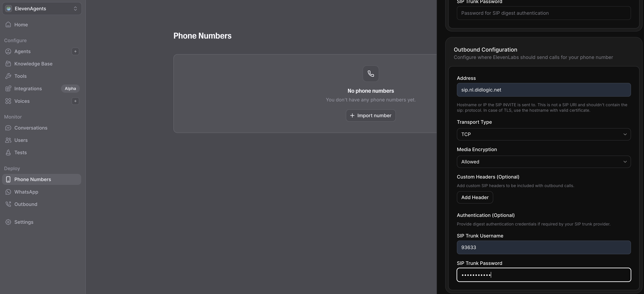
Task: Open the Tools wrench item
Action: click(20, 76)
